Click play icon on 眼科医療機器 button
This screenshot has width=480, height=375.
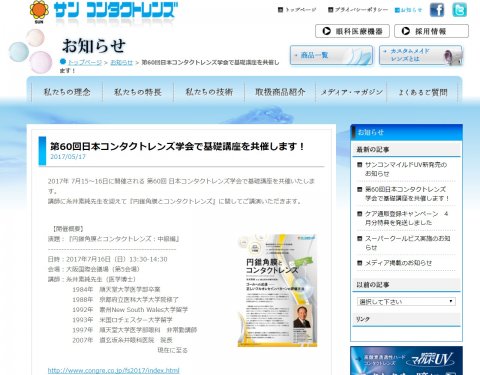click(x=327, y=31)
